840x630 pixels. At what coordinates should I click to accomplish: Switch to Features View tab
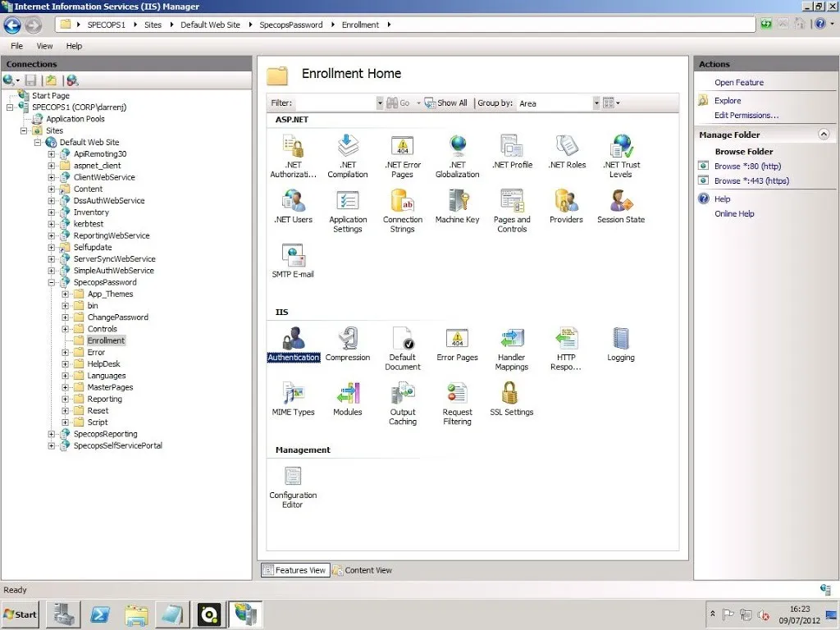point(294,570)
